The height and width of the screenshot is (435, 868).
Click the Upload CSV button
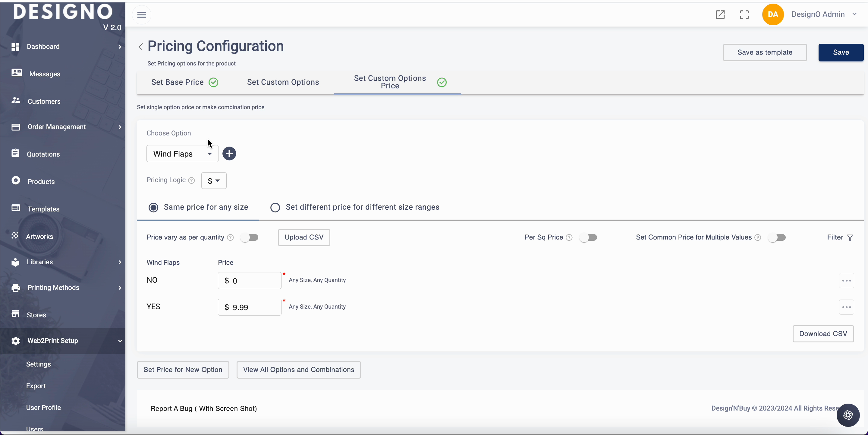[303, 237]
